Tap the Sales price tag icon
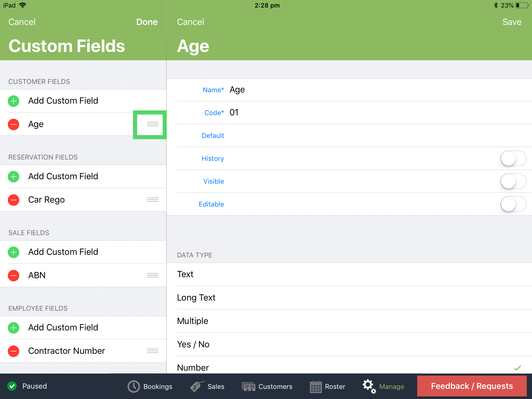The image size is (532, 399). pyautogui.click(x=197, y=386)
